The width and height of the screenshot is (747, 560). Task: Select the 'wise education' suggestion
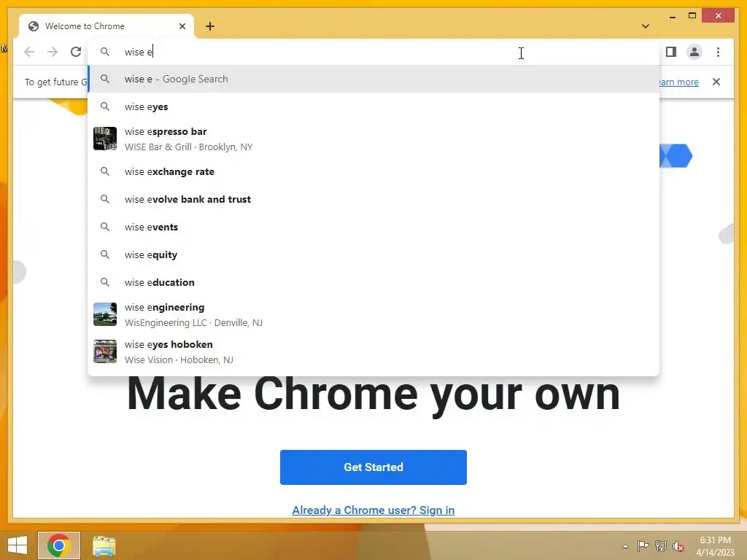[x=373, y=282]
